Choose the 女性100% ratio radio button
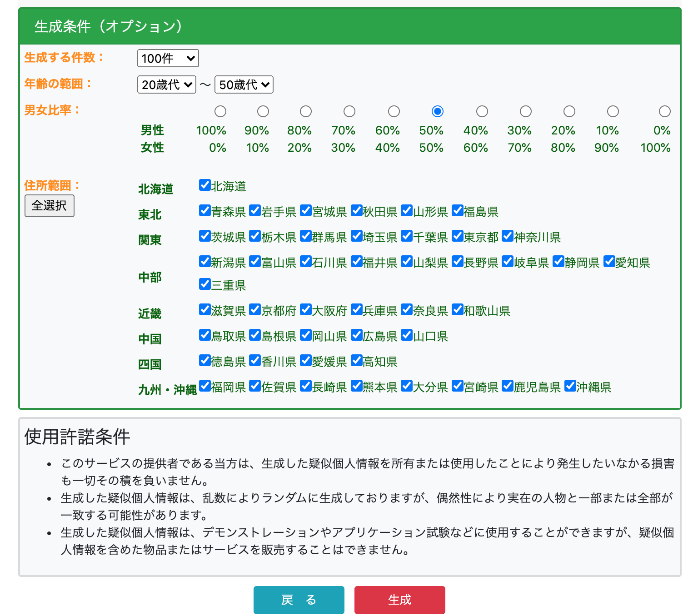Image resolution: width=698 pixels, height=616 pixels. tap(665, 111)
